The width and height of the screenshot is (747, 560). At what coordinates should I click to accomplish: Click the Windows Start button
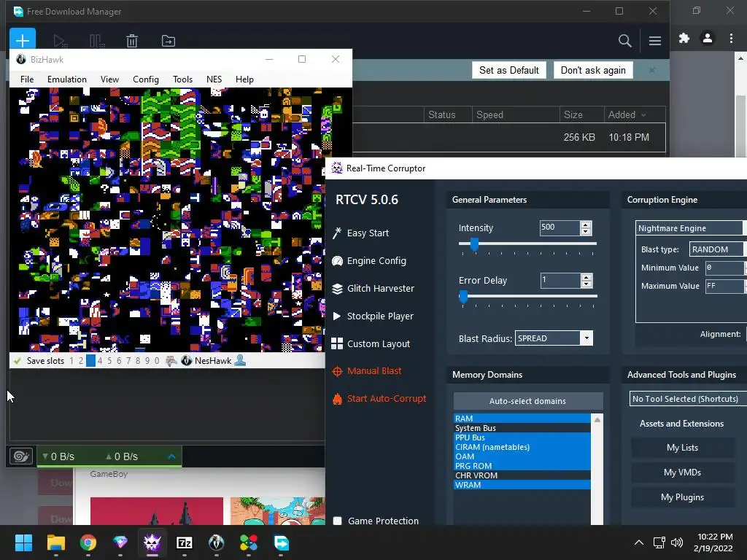click(x=23, y=542)
